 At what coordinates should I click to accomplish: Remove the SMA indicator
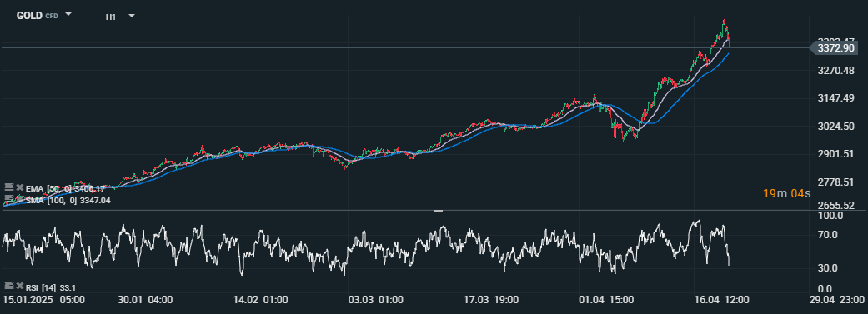click(x=19, y=198)
